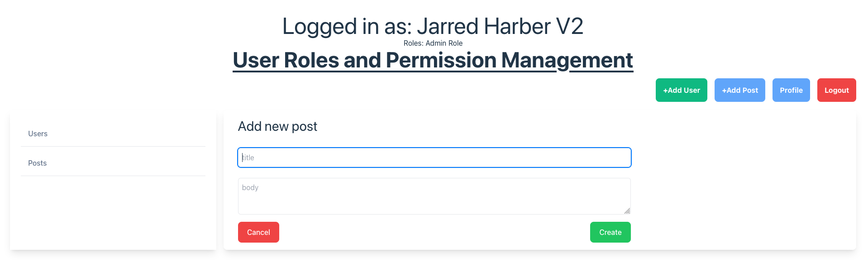Open the Profile page button
Screen dimensions: 868x277
pos(791,90)
